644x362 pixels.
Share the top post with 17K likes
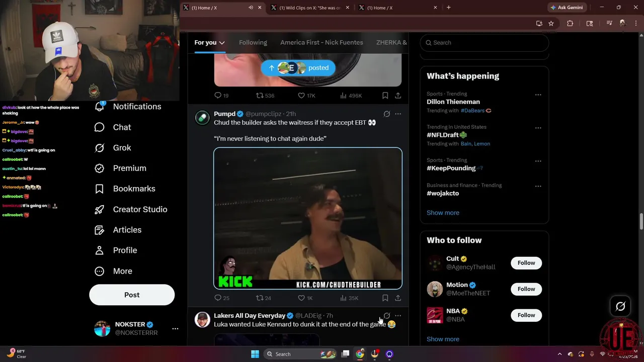click(398, 96)
